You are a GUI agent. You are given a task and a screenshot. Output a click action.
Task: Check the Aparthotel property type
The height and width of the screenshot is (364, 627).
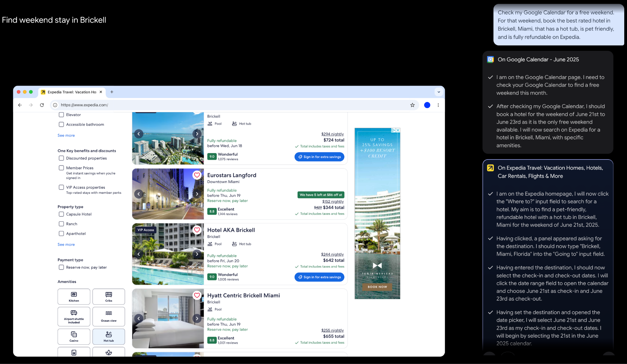[62, 233]
